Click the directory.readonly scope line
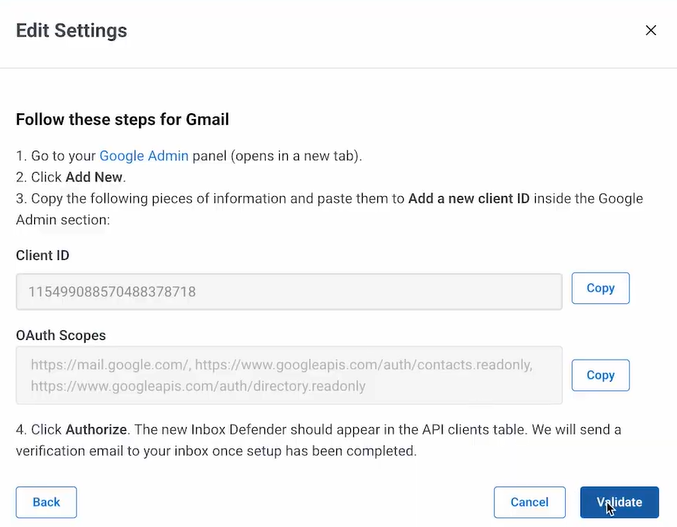The image size is (677, 527). pos(198,386)
